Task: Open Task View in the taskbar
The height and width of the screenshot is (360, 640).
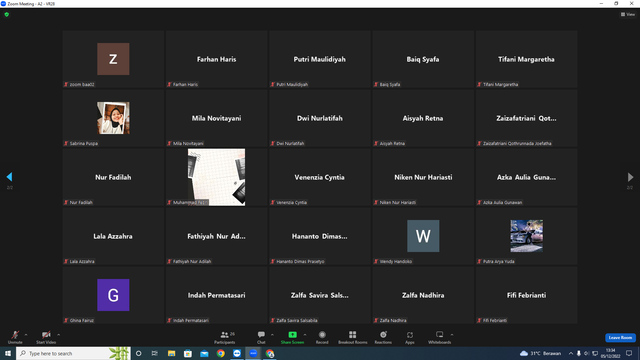Action: tap(155, 353)
